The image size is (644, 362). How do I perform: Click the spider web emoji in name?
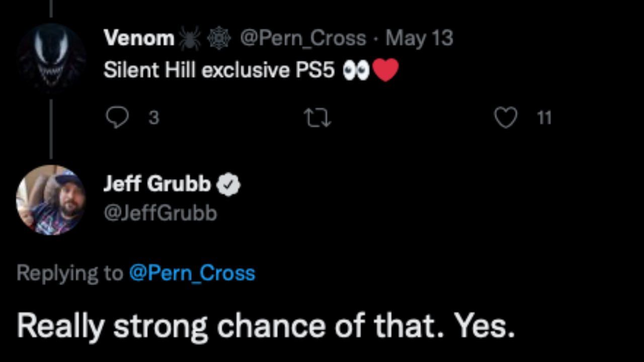[x=219, y=39]
